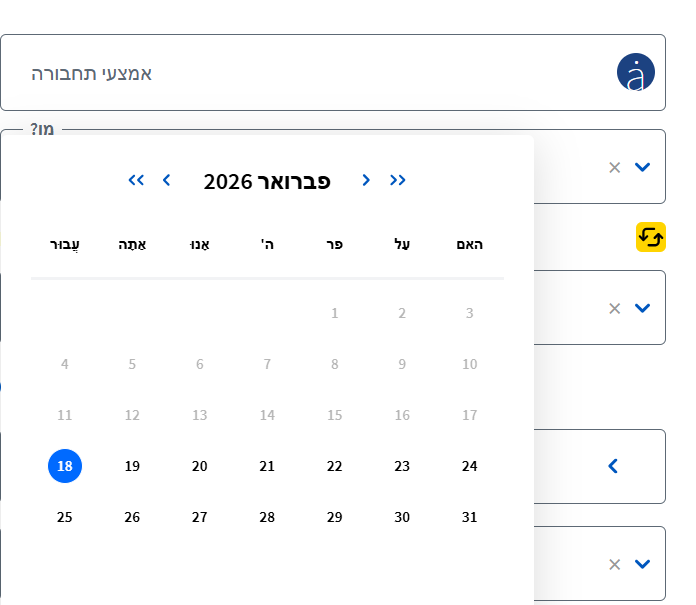
Task: Click greyed-out date 10
Action: pyautogui.click(x=470, y=364)
